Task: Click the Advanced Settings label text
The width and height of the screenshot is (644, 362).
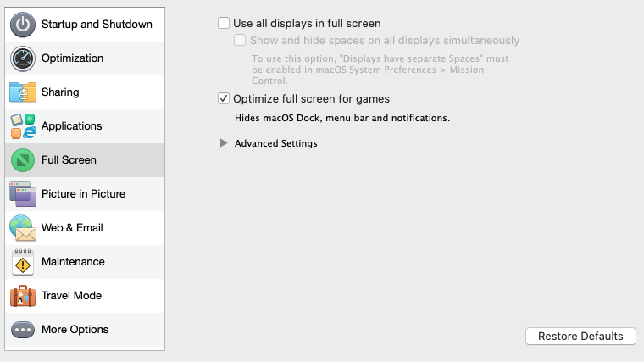Action: point(275,143)
